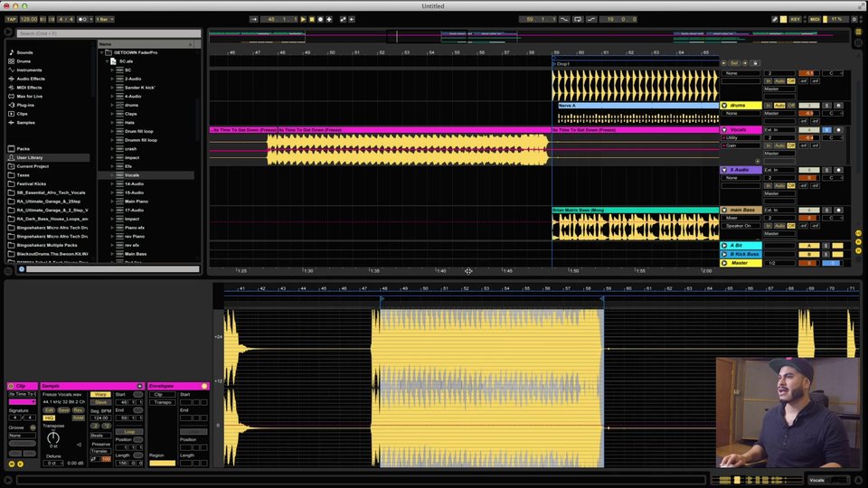Select Plug-ins category in browser
868x488 pixels.
[x=25, y=105]
